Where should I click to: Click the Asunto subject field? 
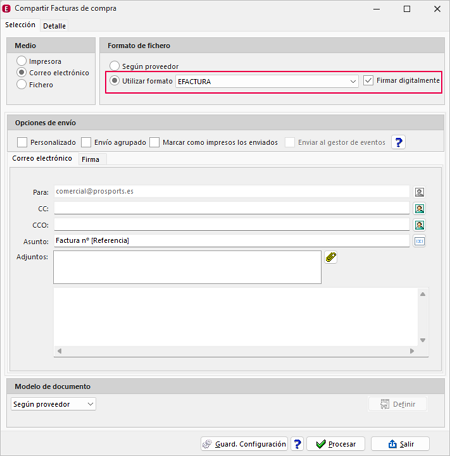click(232, 241)
